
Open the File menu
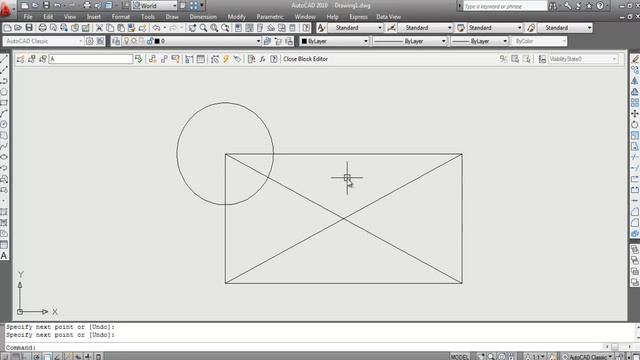(28, 17)
